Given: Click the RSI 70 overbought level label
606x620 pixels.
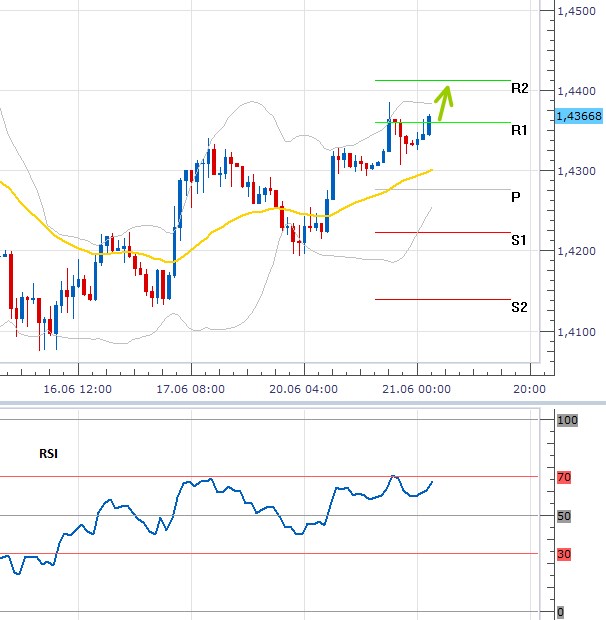Looking at the screenshot, I should point(564,477).
